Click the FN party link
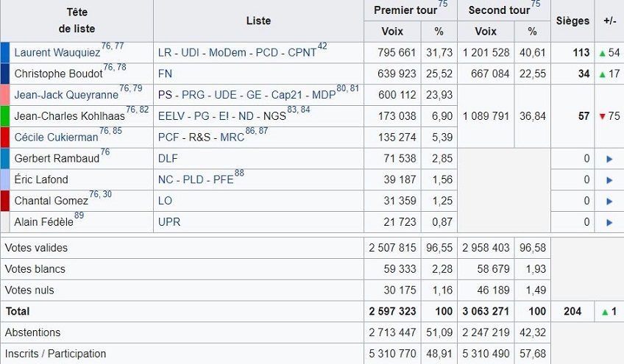Image resolution: width=624 pixels, height=364 pixels. [x=165, y=74]
